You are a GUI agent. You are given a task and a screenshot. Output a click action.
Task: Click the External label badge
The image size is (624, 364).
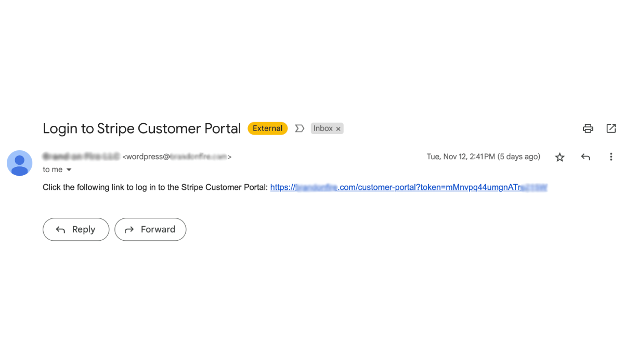pyautogui.click(x=267, y=128)
